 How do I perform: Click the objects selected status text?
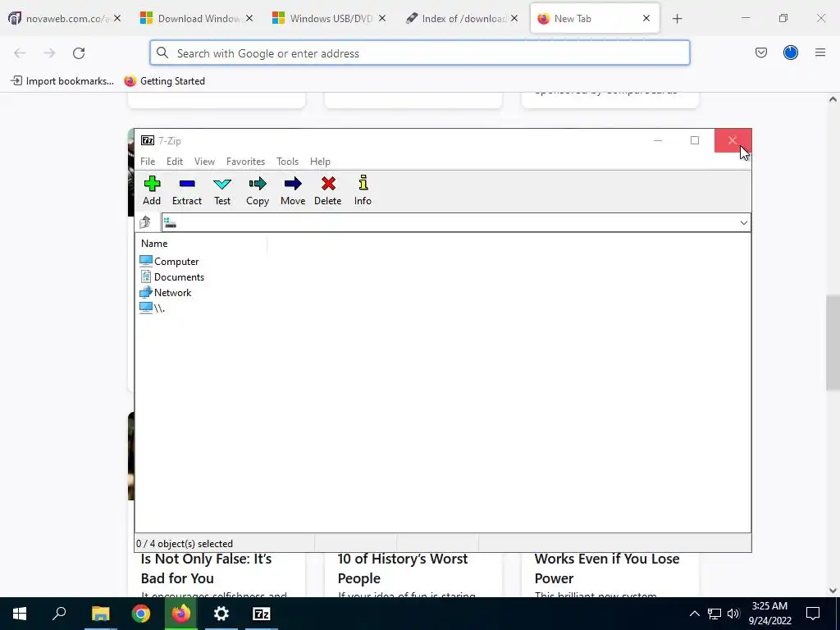click(x=185, y=543)
